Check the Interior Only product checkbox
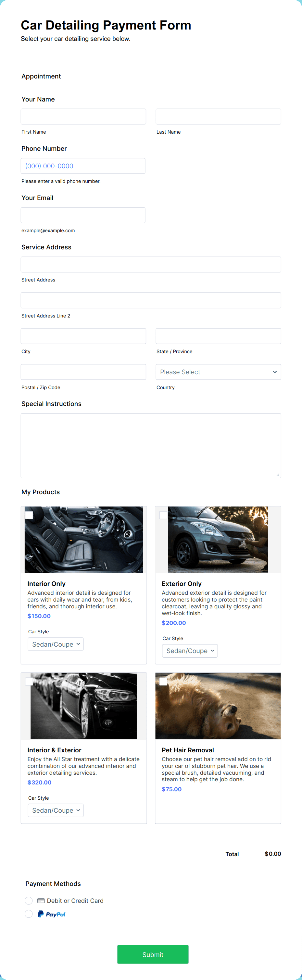The height and width of the screenshot is (980, 302). tap(29, 515)
